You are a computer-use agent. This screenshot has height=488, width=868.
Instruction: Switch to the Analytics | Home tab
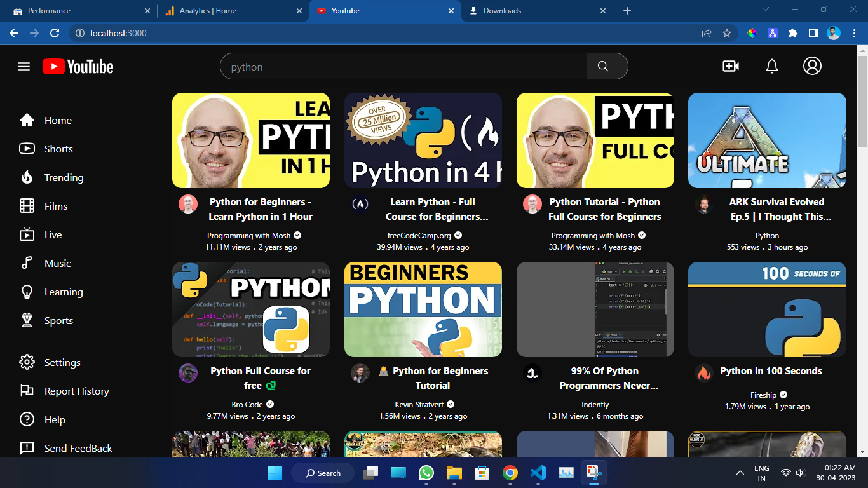[232, 11]
